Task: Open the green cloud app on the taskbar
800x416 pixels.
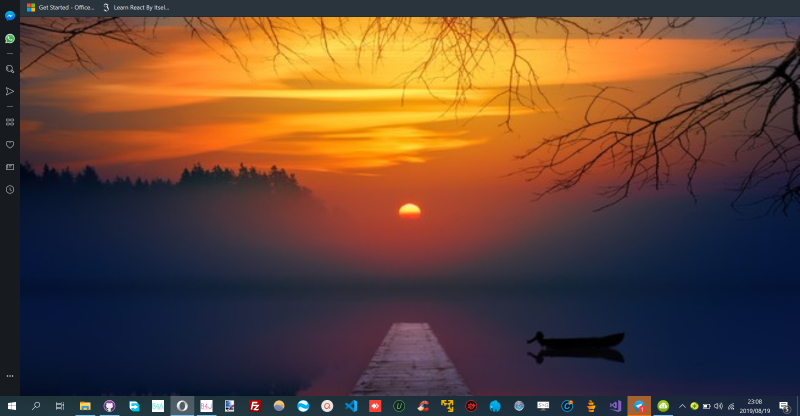Action: (663, 406)
